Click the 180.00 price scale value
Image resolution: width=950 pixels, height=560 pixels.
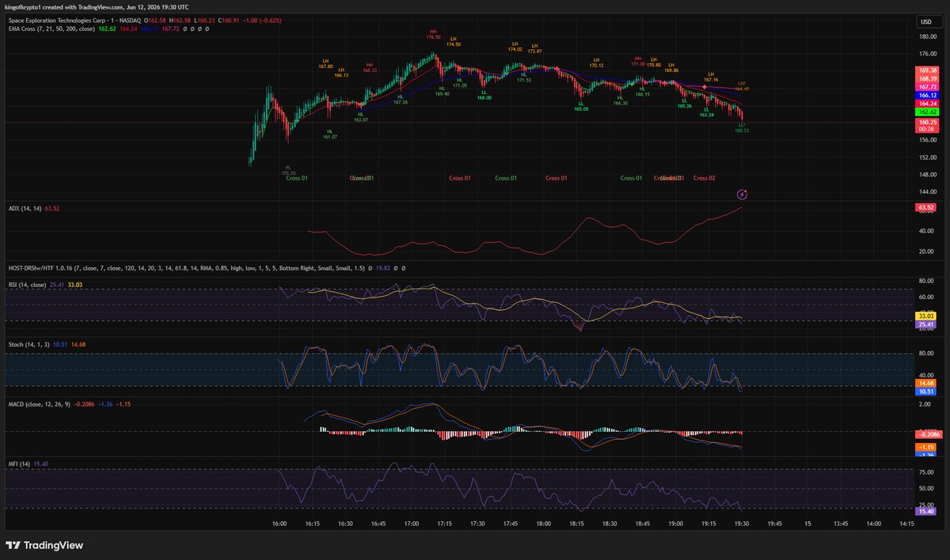pos(927,36)
